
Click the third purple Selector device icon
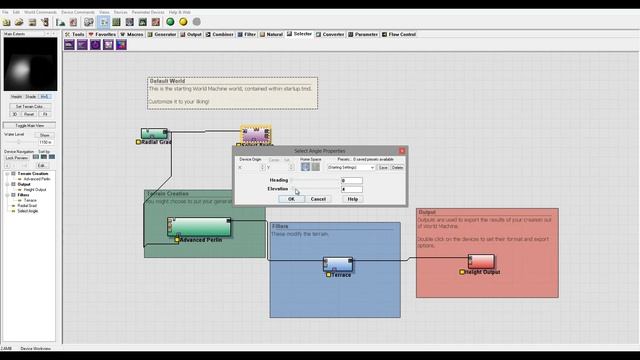[96, 44]
